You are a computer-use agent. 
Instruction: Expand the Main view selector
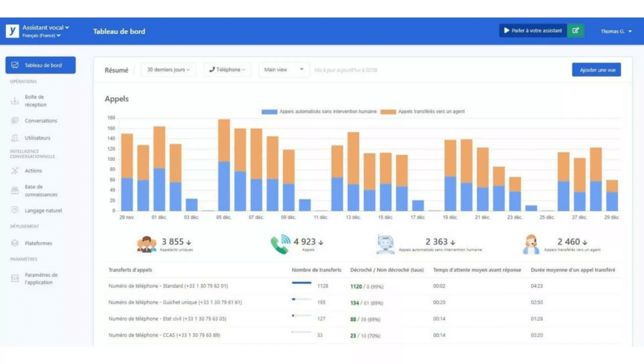click(284, 70)
